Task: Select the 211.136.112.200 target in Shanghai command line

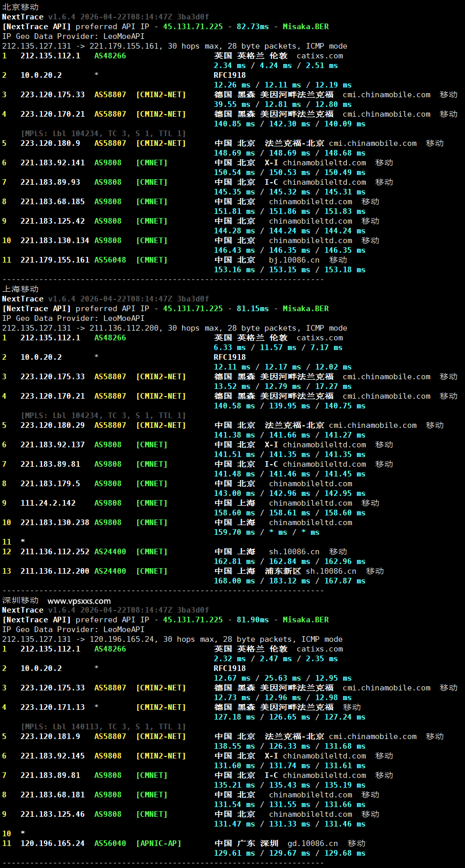Action: click(x=124, y=328)
